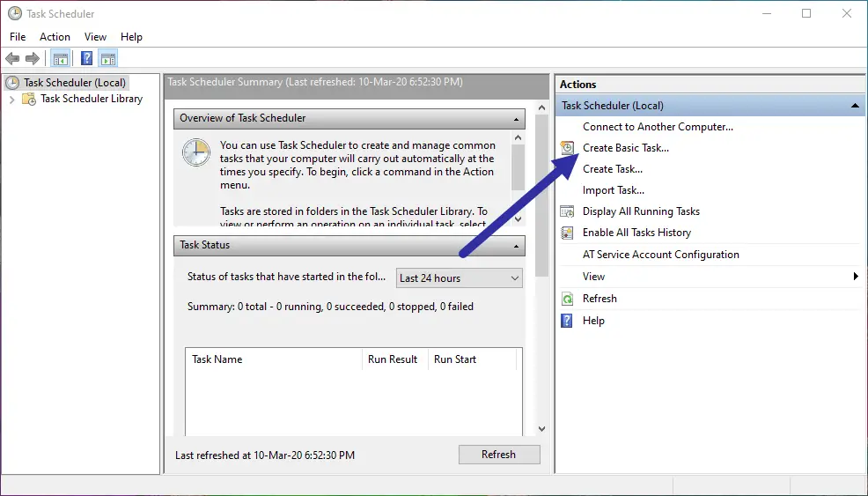This screenshot has width=868, height=496.
Task: Select Import Task... action
Action: [614, 190]
